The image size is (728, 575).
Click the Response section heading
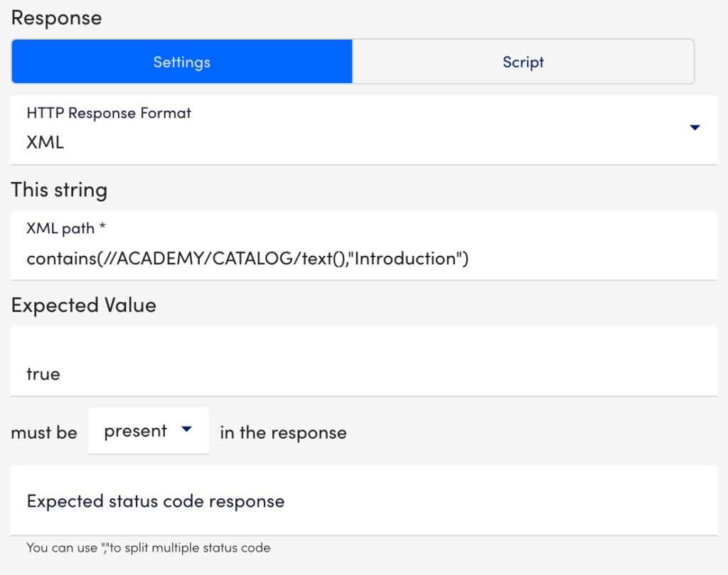point(56,17)
